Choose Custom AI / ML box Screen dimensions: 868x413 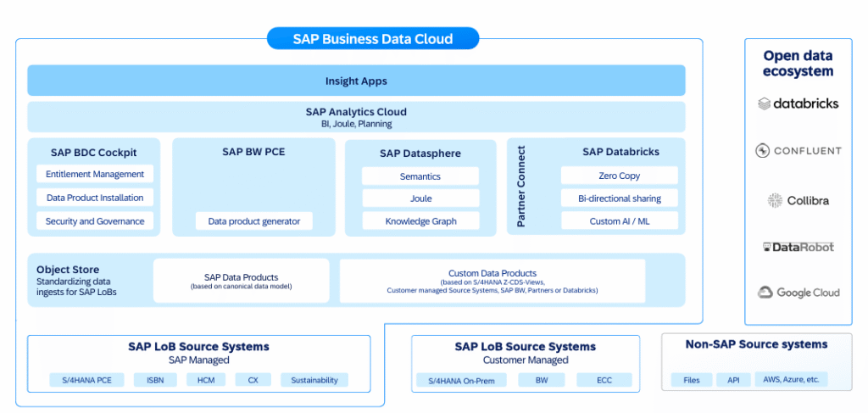tap(619, 221)
